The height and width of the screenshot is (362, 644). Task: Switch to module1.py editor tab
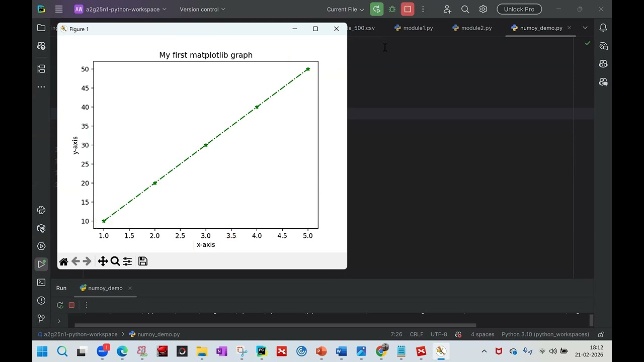coord(414,28)
